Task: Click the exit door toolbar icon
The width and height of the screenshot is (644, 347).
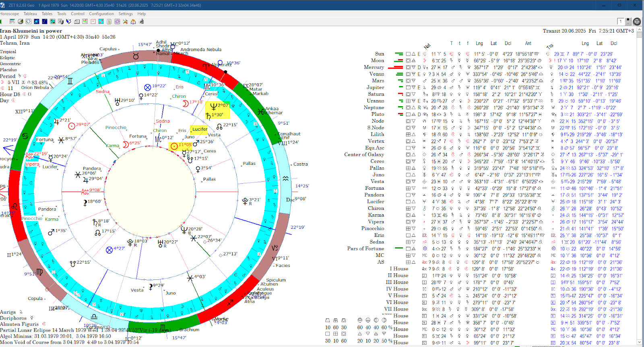Action: click(141, 21)
